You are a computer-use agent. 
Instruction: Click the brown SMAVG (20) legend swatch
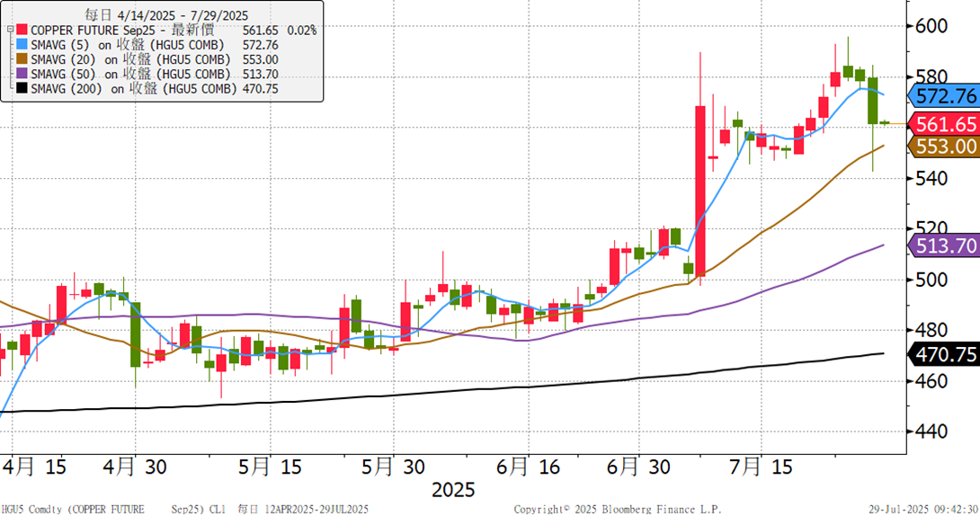[22, 59]
